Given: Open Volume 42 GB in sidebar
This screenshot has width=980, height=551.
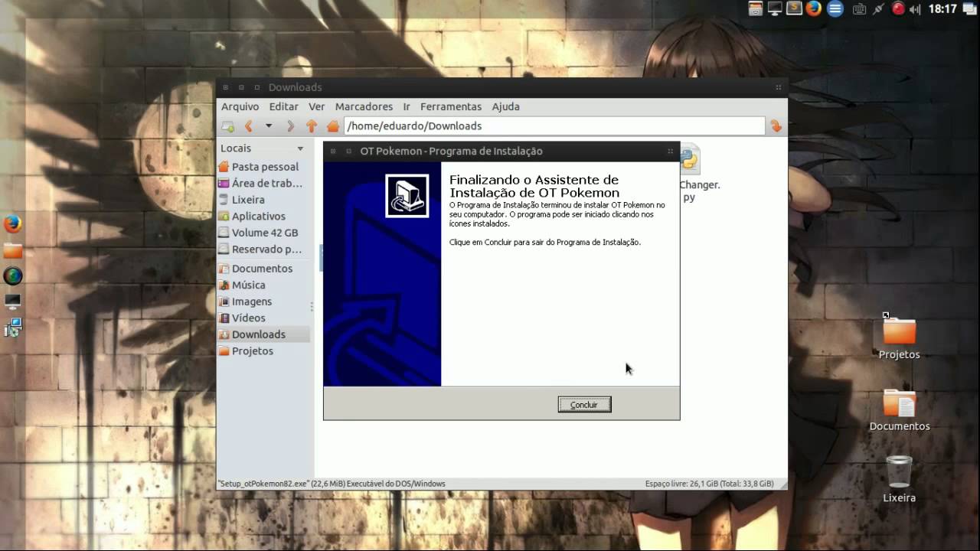Looking at the screenshot, I should 263,233.
